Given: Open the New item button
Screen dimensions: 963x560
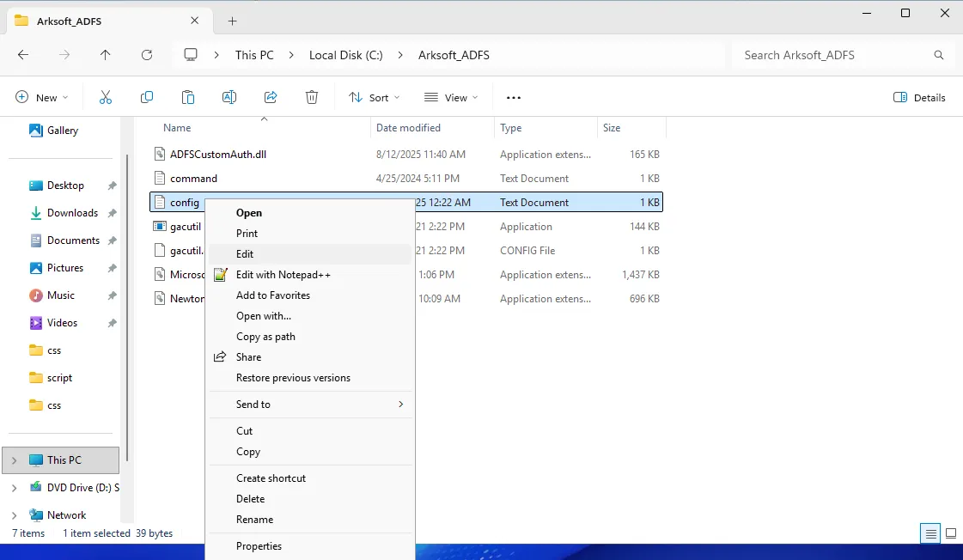Looking at the screenshot, I should tap(41, 98).
